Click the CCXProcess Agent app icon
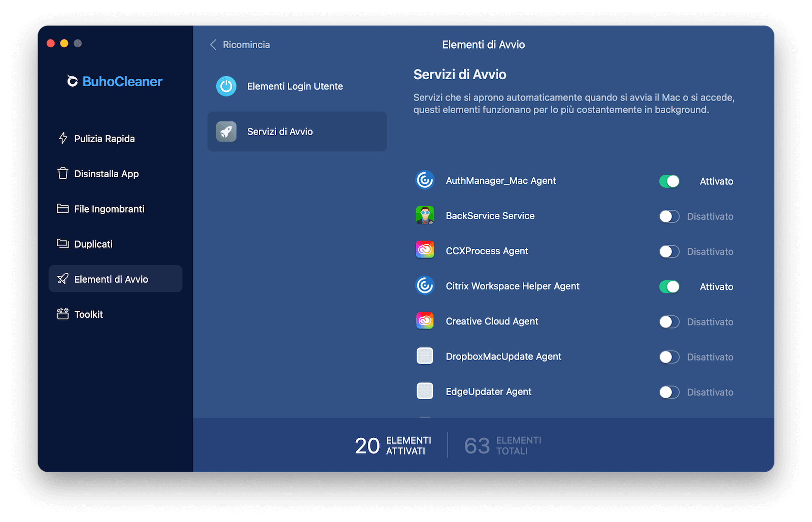Viewport: 812px width, 522px height. tap(425, 250)
